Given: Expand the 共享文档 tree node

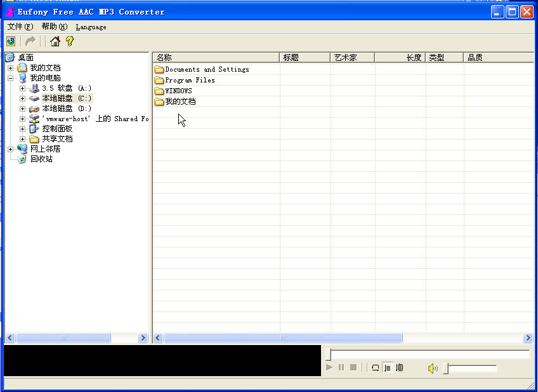Looking at the screenshot, I should (x=23, y=139).
